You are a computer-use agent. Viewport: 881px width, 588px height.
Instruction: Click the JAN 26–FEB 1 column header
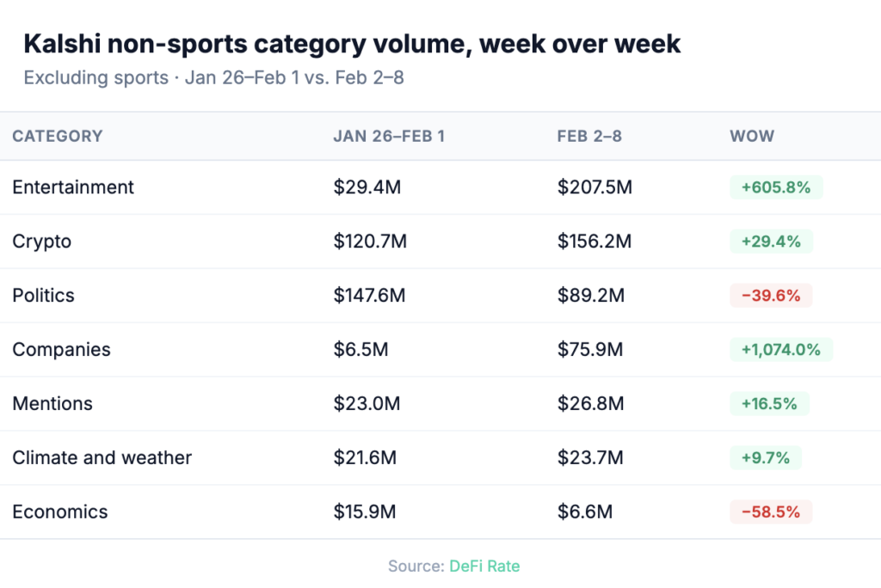click(x=389, y=136)
